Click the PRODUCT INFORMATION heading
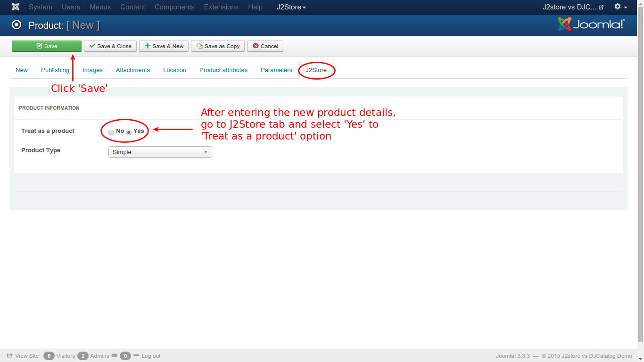This screenshot has width=644, height=362. tap(49, 108)
